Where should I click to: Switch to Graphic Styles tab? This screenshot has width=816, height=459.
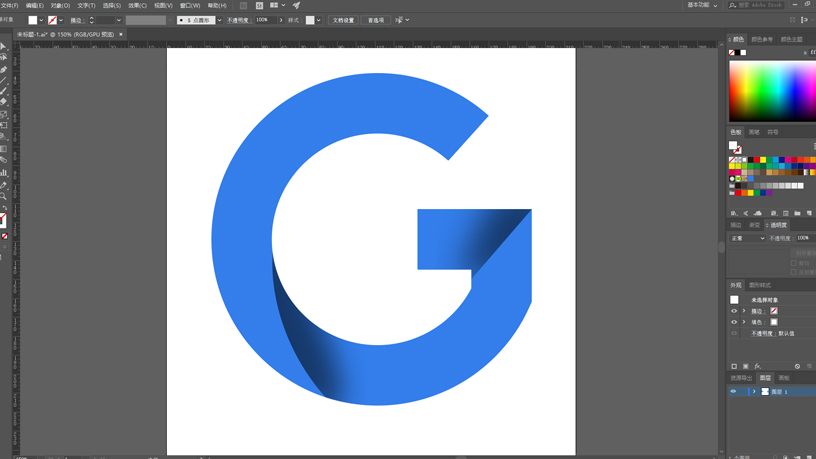[760, 285]
